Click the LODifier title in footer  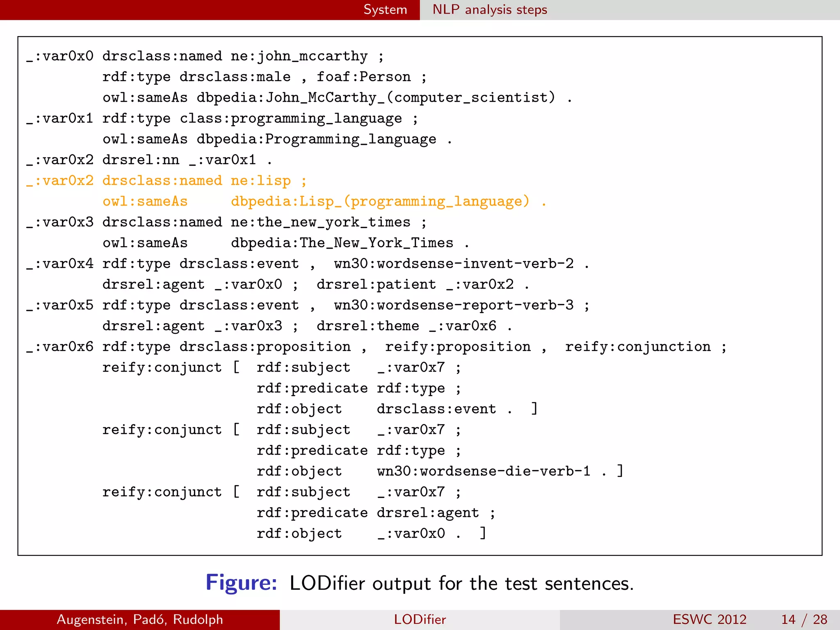[x=420, y=619]
